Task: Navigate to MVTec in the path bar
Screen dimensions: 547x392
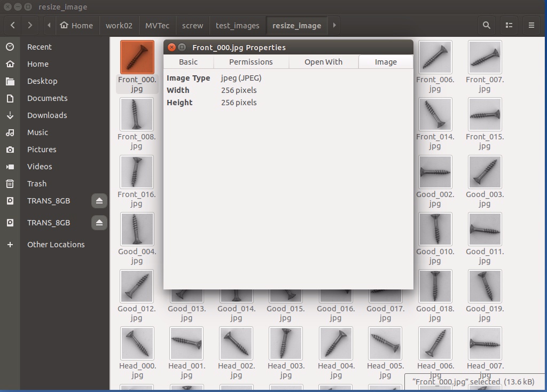Action: [x=157, y=25]
